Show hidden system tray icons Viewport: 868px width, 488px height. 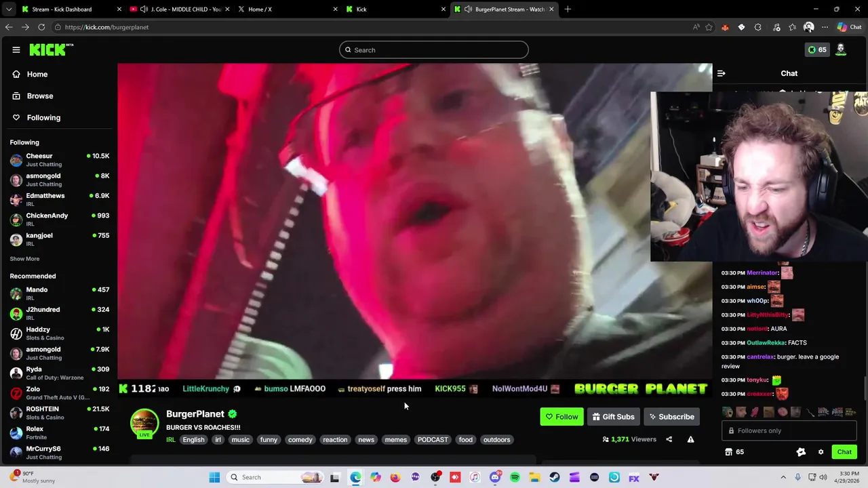point(783,477)
